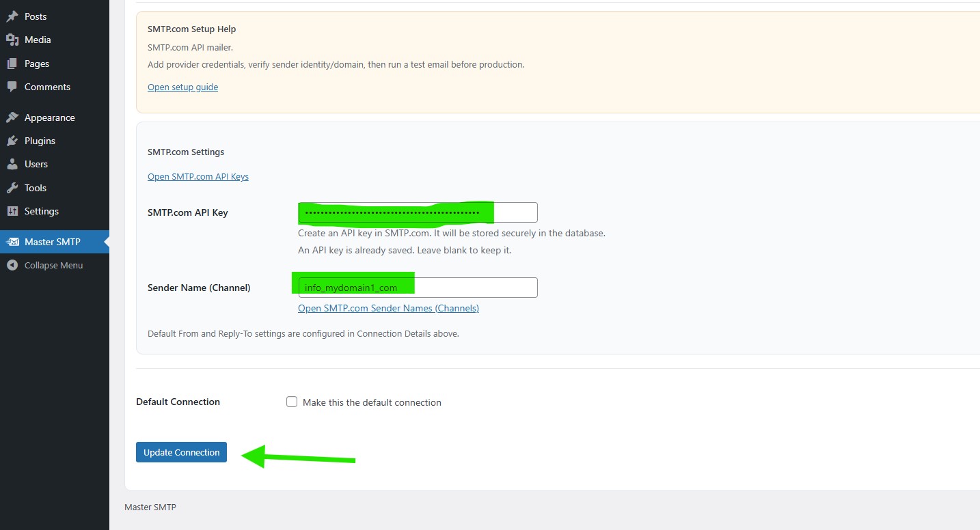Open SMTP.com Sender Names (Channels) link
Screen dimensions: 980x530
click(x=388, y=308)
